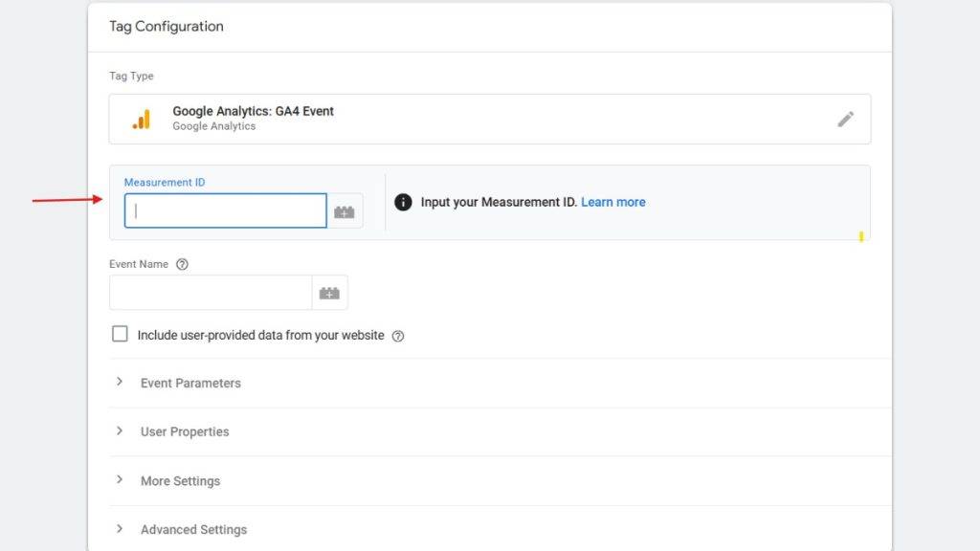Expand the Event Parameters section
980x551 pixels.
[x=190, y=382]
